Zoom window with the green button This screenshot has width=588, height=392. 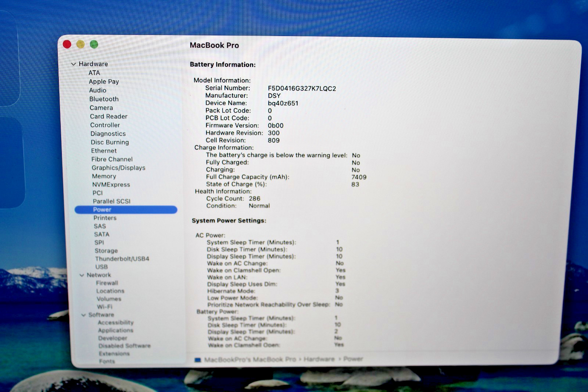point(94,44)
